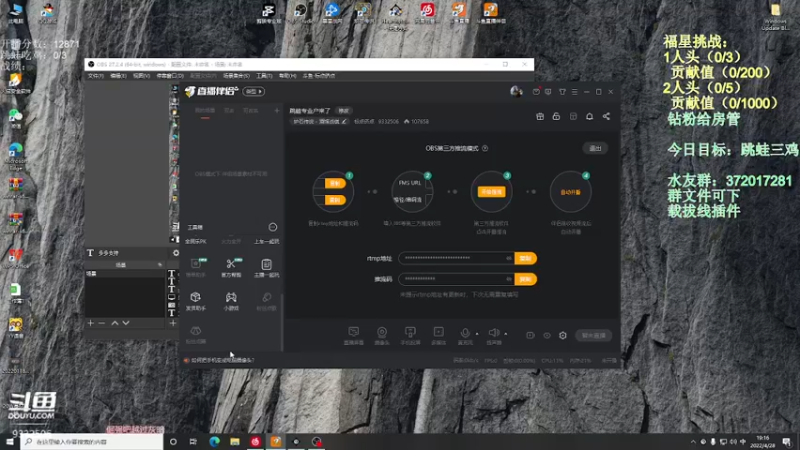This screenshot has height=450, width=800.
Task: Collapse the 工具箱 panel with the circle button
Action: click(x=272, y=227)
